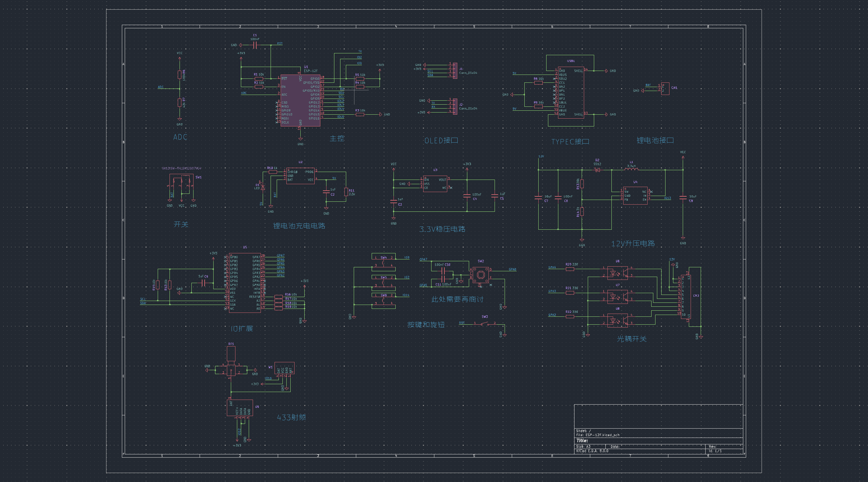Select capacitor C4 100nF symbol

(x=467, y=196)
